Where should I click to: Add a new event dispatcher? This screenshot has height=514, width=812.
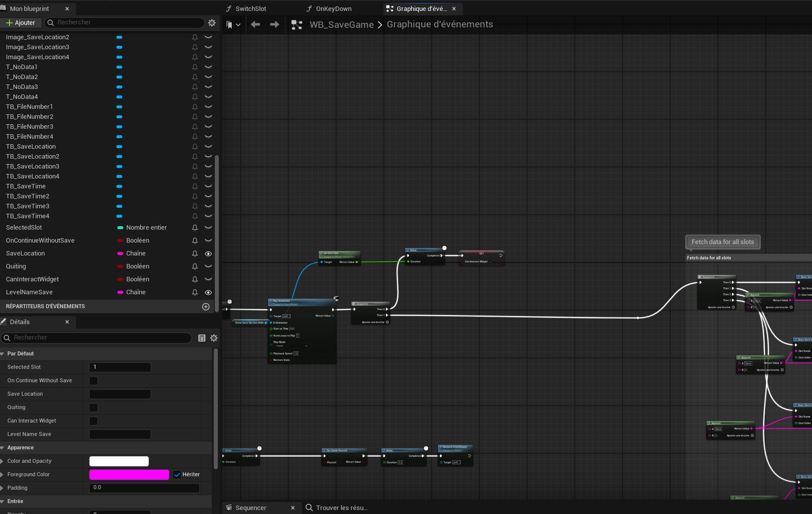(x=206, y=307)
